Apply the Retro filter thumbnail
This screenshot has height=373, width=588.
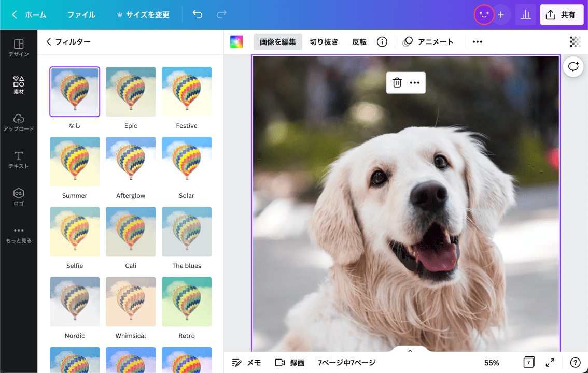coord(187,302)
